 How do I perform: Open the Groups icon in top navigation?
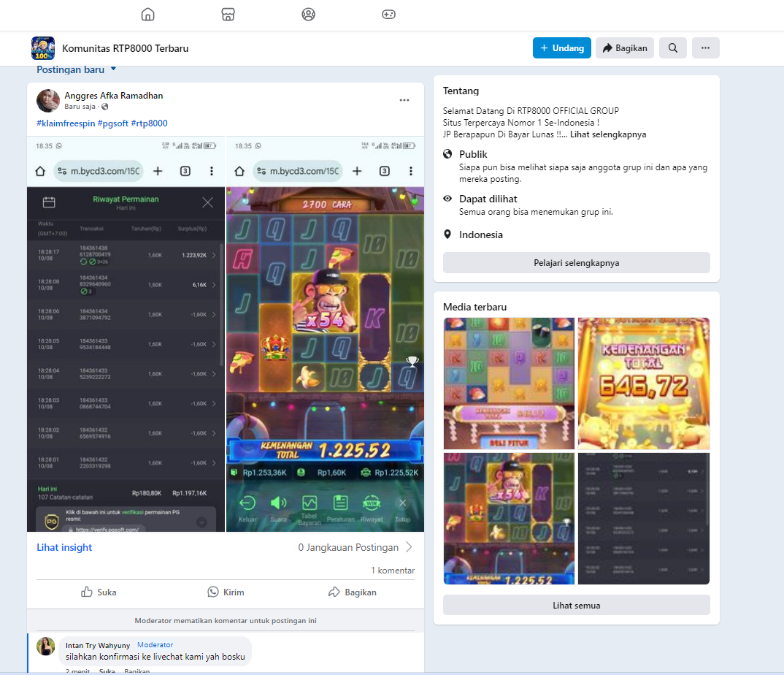(x=309, y=14)
